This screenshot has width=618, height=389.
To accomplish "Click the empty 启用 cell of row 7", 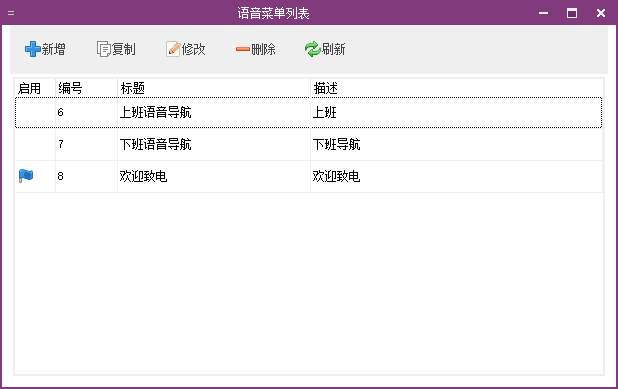I will coord(35,144).
